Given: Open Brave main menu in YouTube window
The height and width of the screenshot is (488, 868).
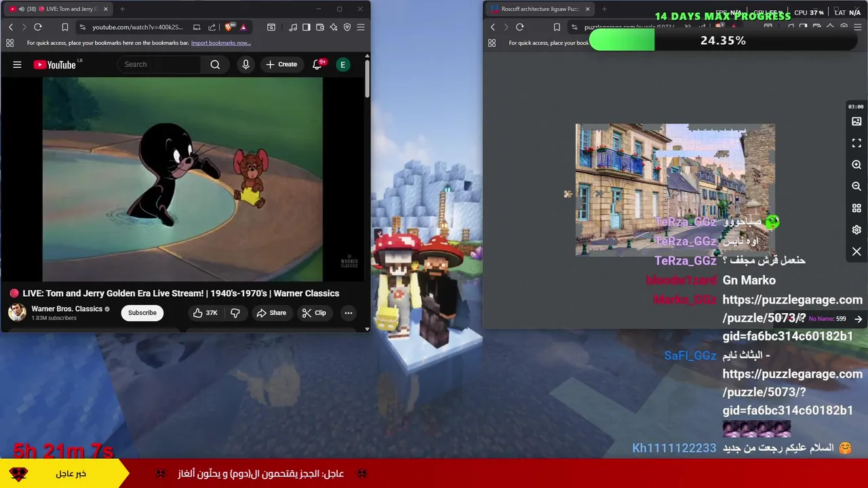Looking at the screenshot, I should (361, 27).
